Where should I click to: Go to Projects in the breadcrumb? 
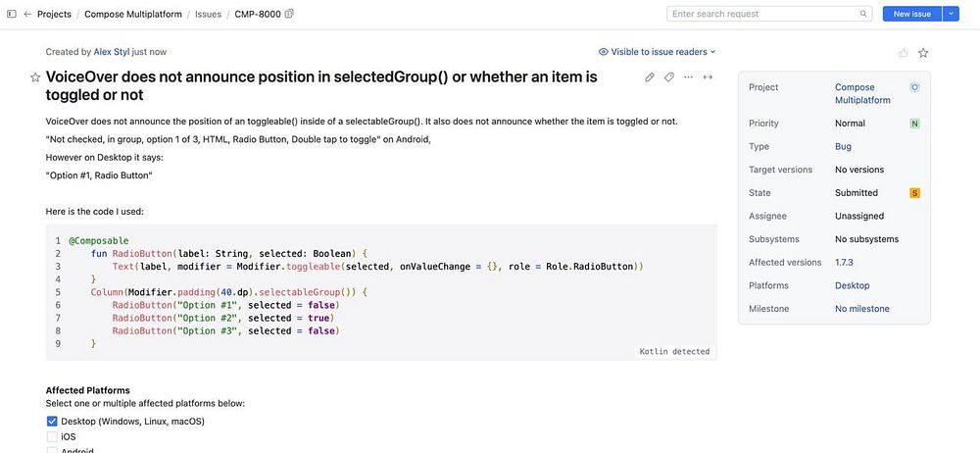[x=54, y=15]
